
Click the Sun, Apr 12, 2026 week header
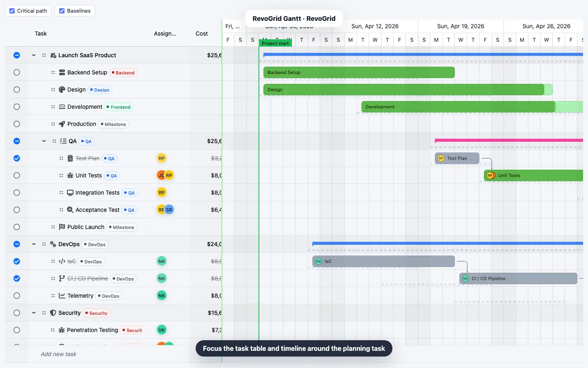[x=375, y=26]
